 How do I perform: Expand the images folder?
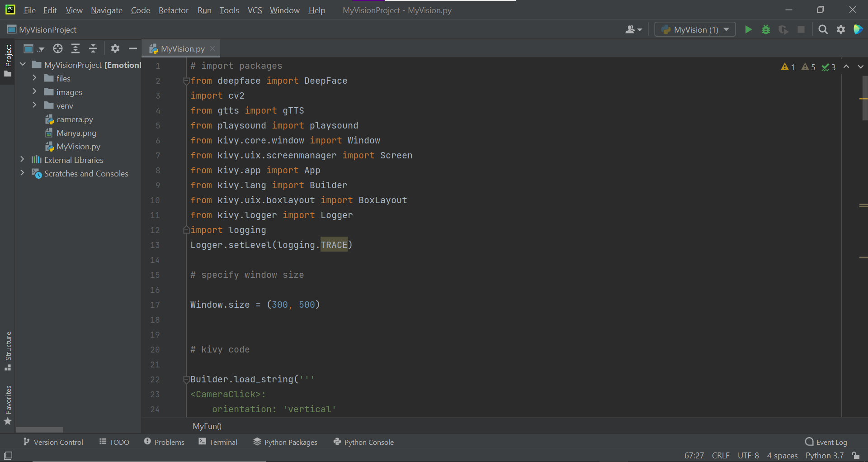34,91
